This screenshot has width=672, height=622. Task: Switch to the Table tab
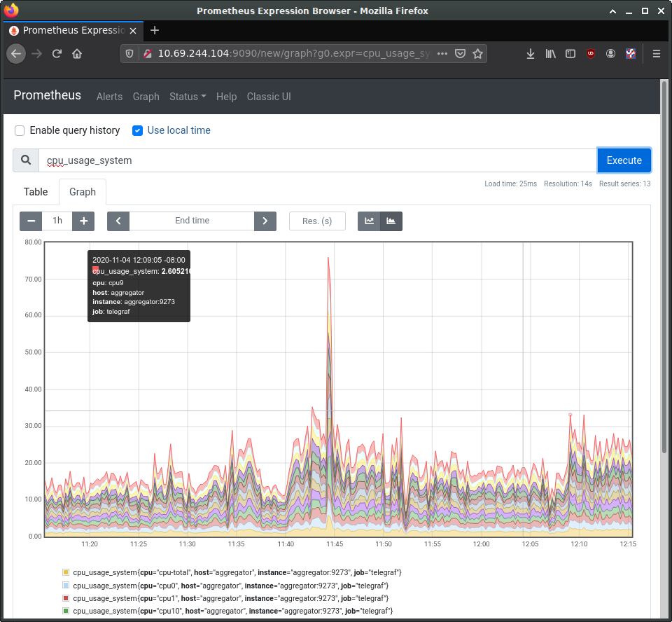(x=36, y=192)
